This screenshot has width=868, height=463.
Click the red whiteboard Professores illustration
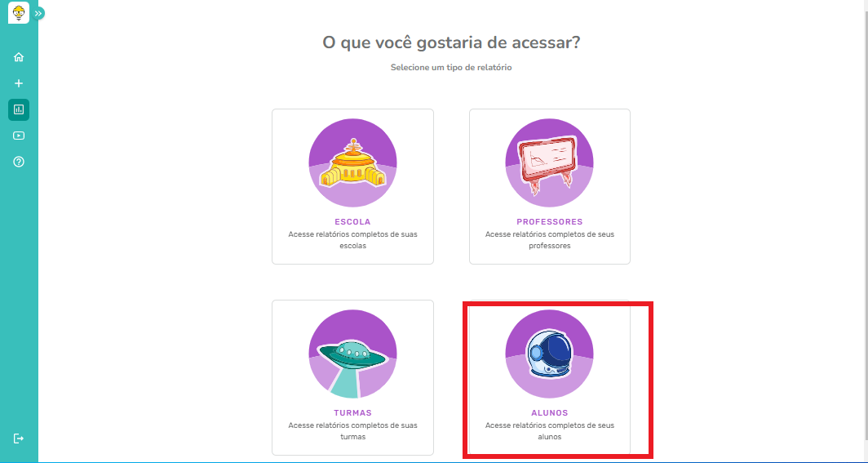(x=549, y=163)
